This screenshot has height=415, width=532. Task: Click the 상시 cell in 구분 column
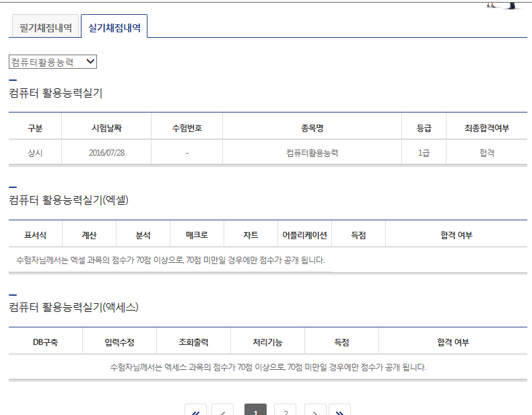pos(35,153)
